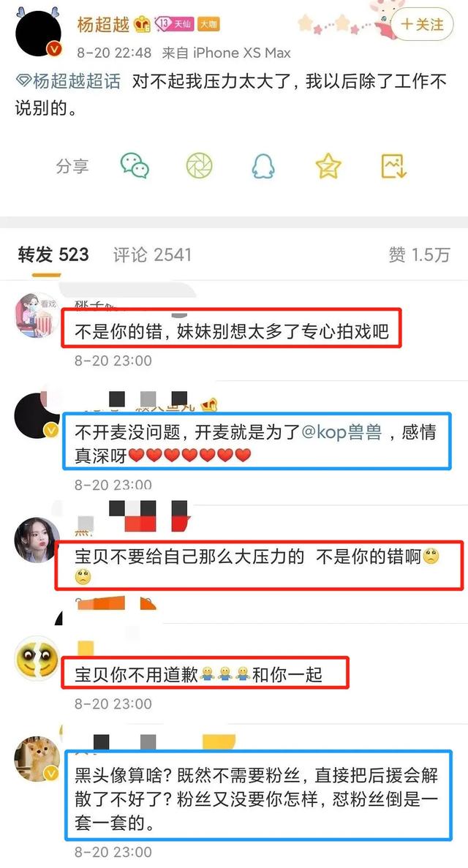Open the cracked smiley emoji avatar
Image resolution: width=468 pixels, height=868 pixels.
click(x=37, y=658)
